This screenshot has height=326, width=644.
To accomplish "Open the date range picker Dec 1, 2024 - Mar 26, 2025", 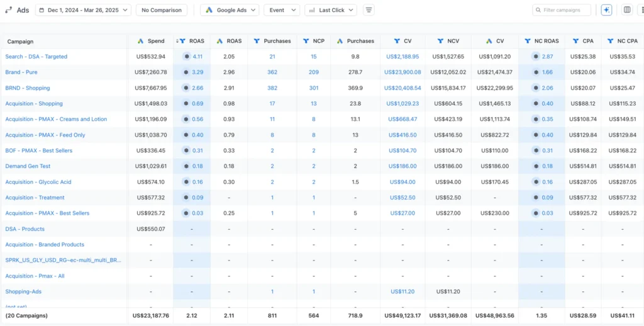I will (83, 10).
